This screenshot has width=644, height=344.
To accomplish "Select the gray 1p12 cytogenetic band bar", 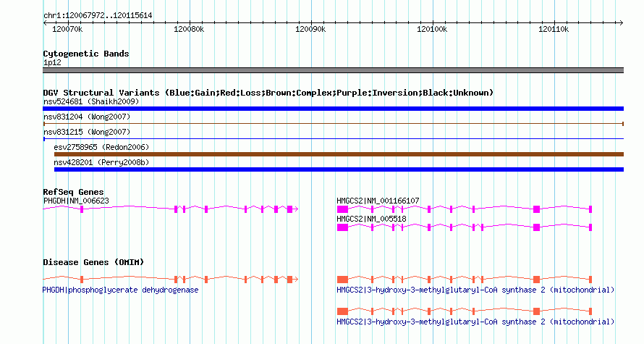I will [x=333, y=70].
